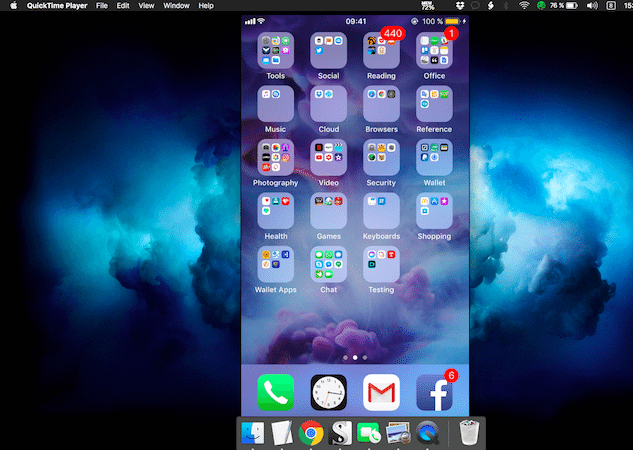Screen dimensions: 633x450
Task: Click the Bluetooth menu bar icon
Action: coord(506,6)
